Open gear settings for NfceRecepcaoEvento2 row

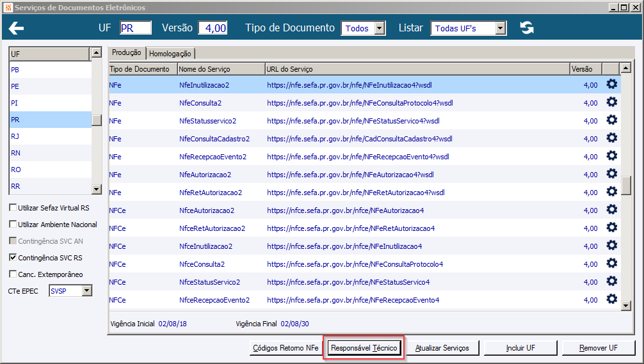(612, 299)
